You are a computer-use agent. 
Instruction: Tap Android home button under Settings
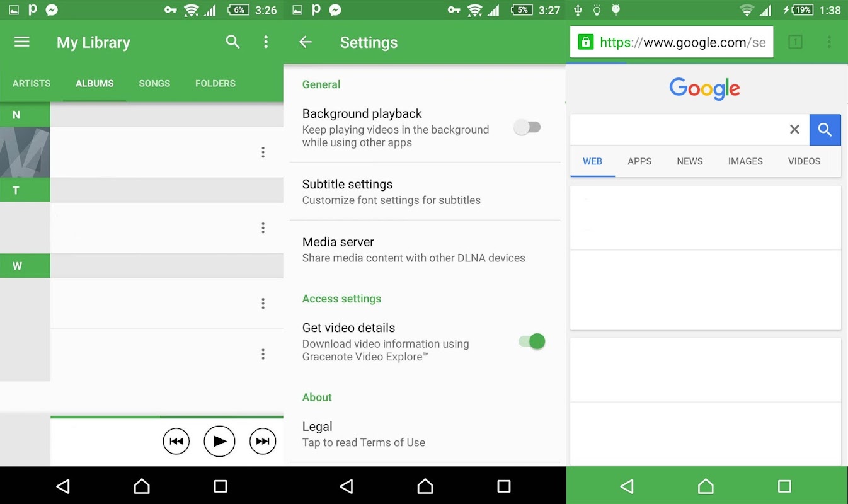coord(425,486)
